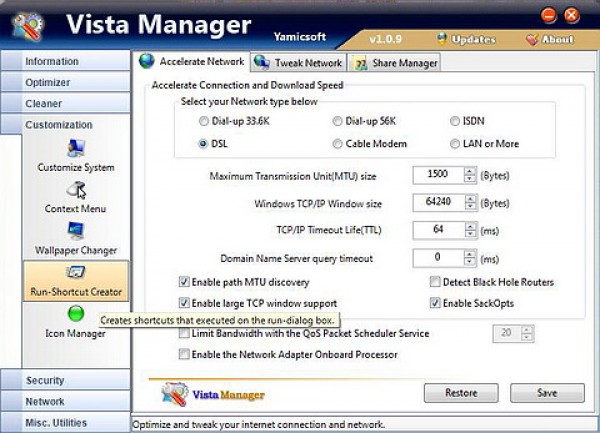Open Misc. Utilities section
Image resolution: width=600 pixels, height=433 pixels.
(65, 422)
